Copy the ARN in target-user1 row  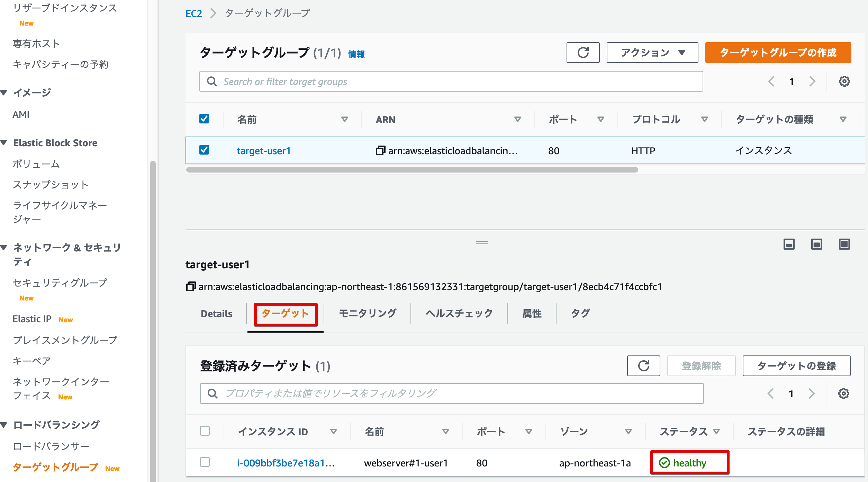[x=380, y=150]
